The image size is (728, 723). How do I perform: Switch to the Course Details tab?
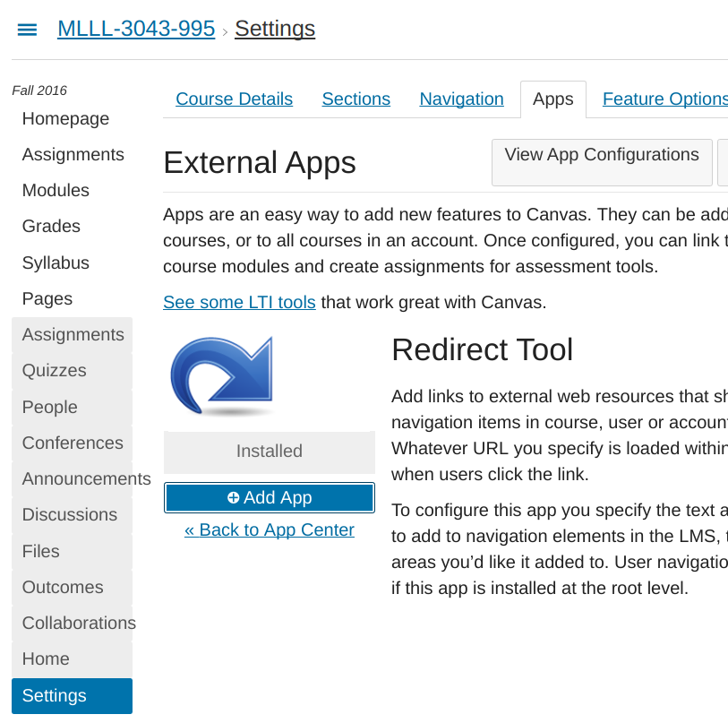234,99
